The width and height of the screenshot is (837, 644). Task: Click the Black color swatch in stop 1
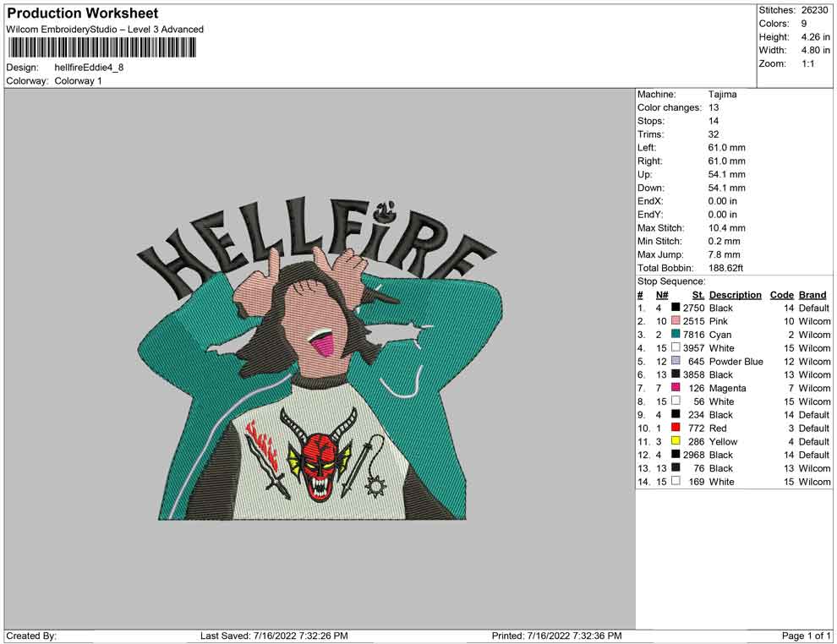(x=676, y=308)
